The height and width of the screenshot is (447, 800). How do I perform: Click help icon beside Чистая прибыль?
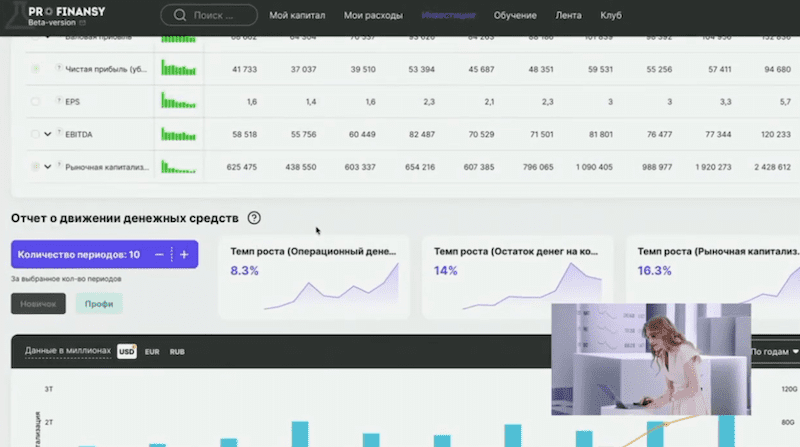click(x=59, y=67)
